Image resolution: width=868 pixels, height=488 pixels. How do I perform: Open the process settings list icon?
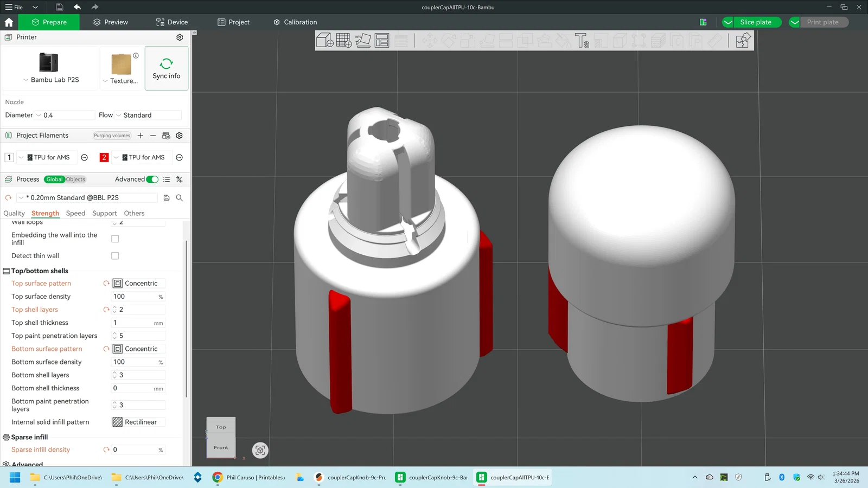pyautogui.click(x=167, y=179)
